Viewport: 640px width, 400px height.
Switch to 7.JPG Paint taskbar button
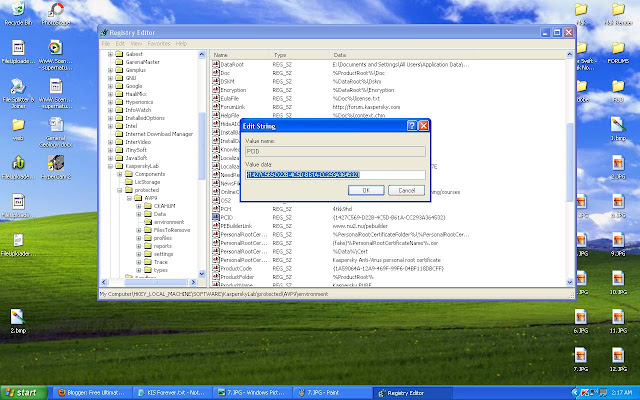point(332,393)
